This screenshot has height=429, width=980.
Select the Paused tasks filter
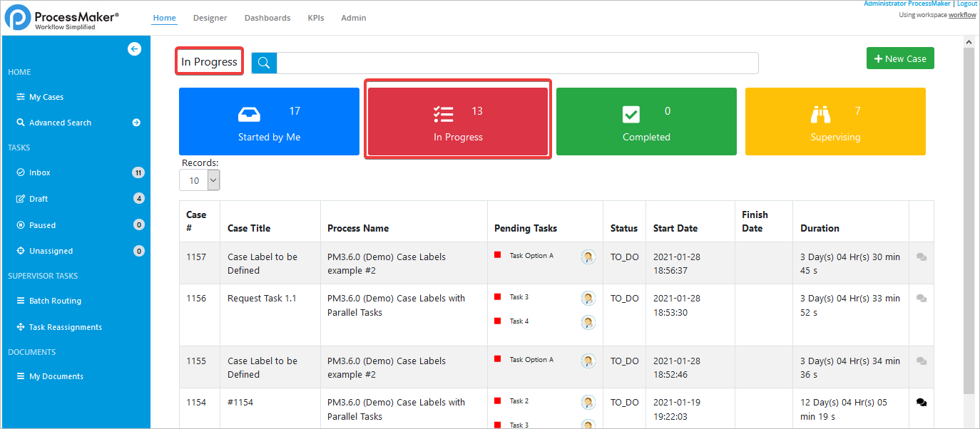point(44,224)
